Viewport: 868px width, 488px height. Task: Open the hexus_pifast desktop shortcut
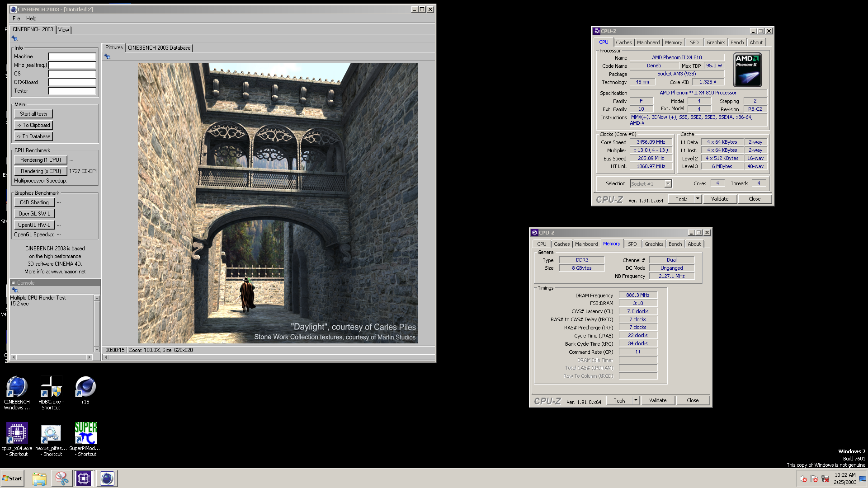51,439
